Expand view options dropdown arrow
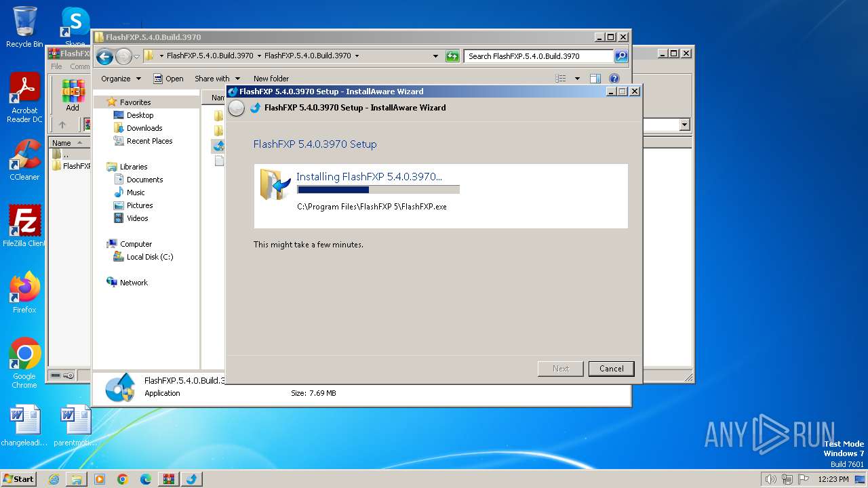The image size is (868, 488). pos(577,79)
